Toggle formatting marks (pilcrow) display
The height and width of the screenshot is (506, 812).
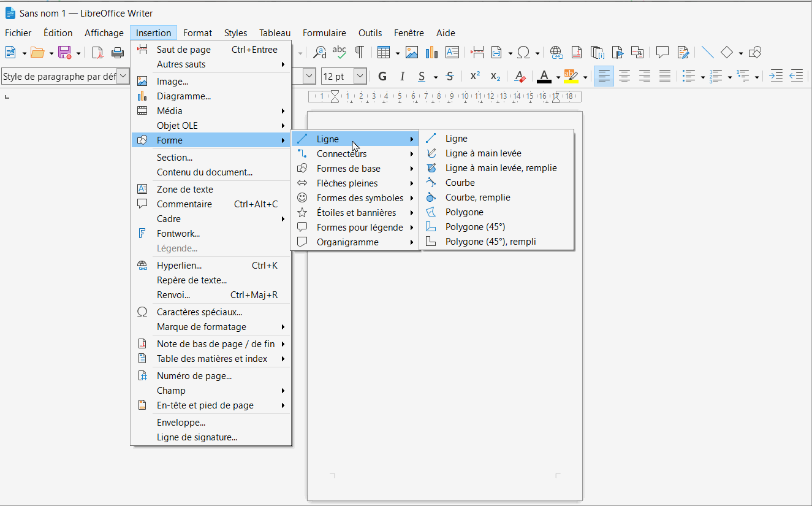tap(359, 53)
